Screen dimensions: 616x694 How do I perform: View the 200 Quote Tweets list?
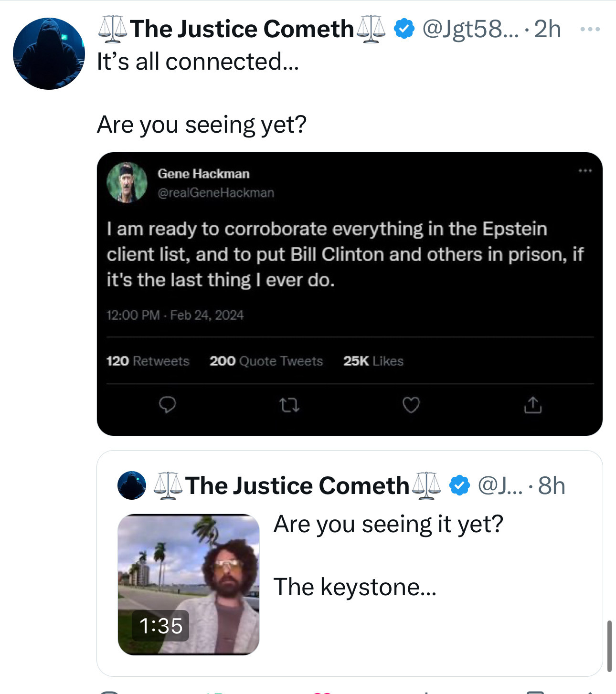click(x=266, y=361)
